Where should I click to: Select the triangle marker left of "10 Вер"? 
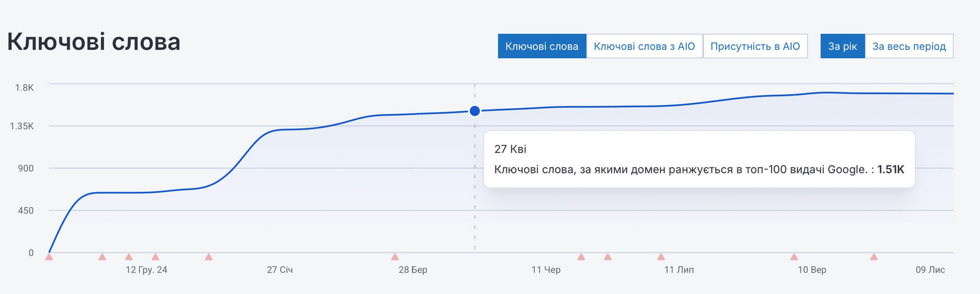[794, 257]
